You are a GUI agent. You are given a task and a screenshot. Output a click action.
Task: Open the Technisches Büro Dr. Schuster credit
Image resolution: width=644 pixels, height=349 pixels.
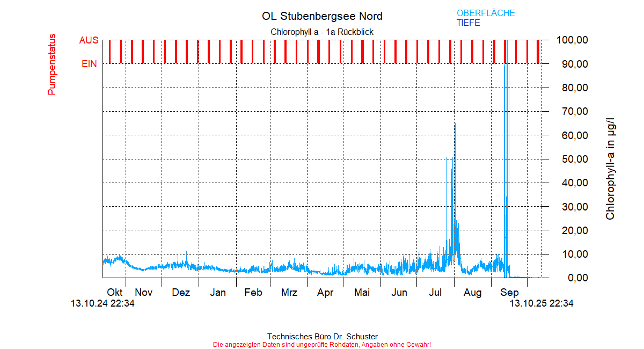coord(322,337)
